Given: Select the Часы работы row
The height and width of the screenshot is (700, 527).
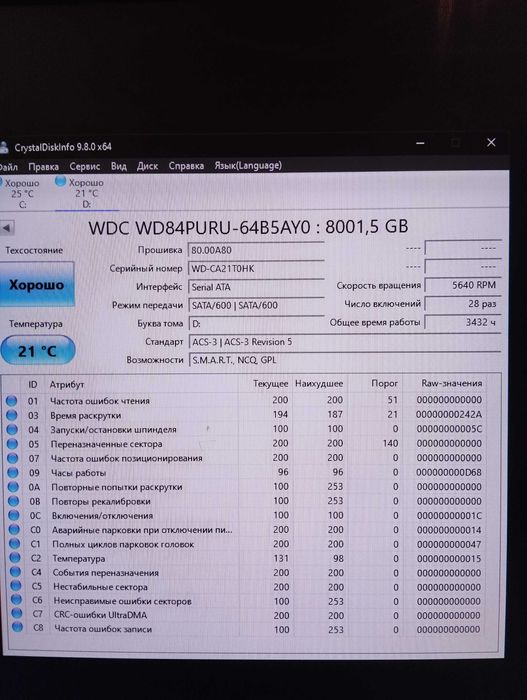Looking at the screenshot, I should [x=246, y=472].
